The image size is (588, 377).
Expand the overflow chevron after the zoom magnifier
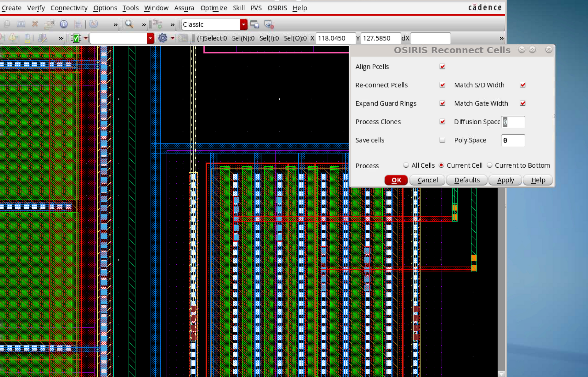pyautogui.click(x=144, y=24)
